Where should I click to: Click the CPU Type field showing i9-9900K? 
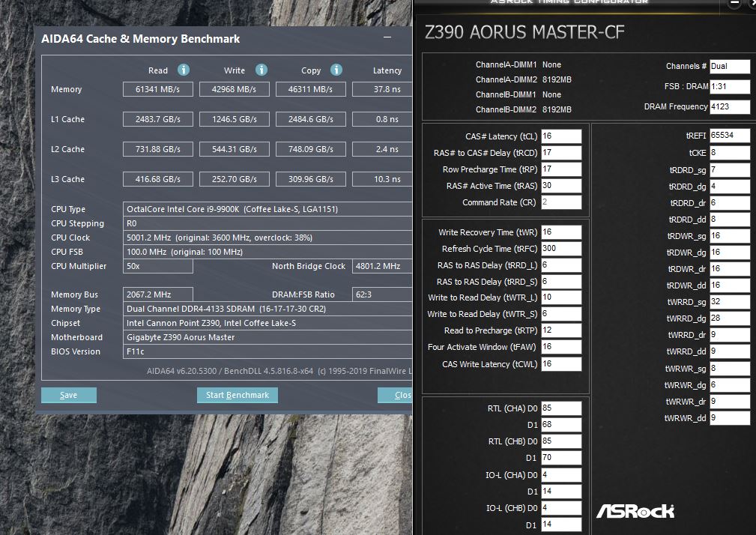coord(267,209)
